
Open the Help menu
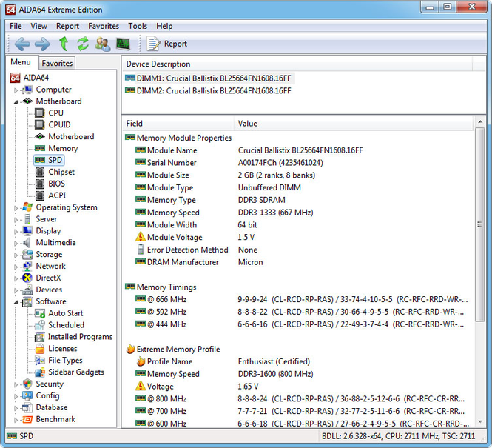[164, 26]
